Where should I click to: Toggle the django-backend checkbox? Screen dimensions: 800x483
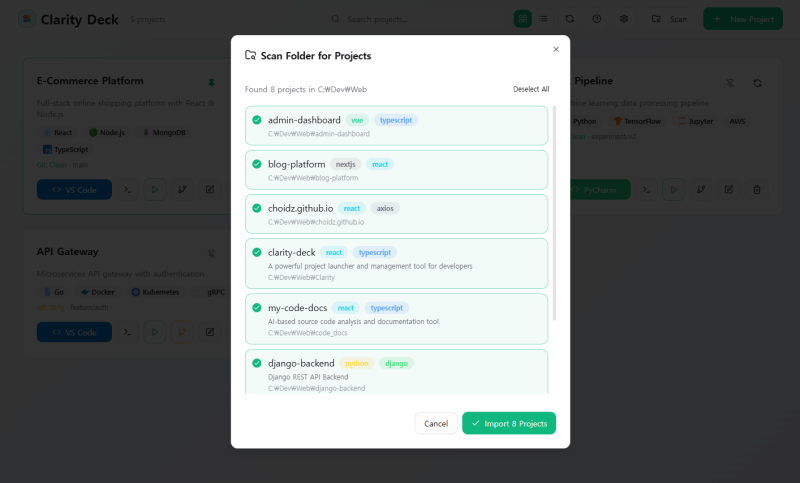257,363
